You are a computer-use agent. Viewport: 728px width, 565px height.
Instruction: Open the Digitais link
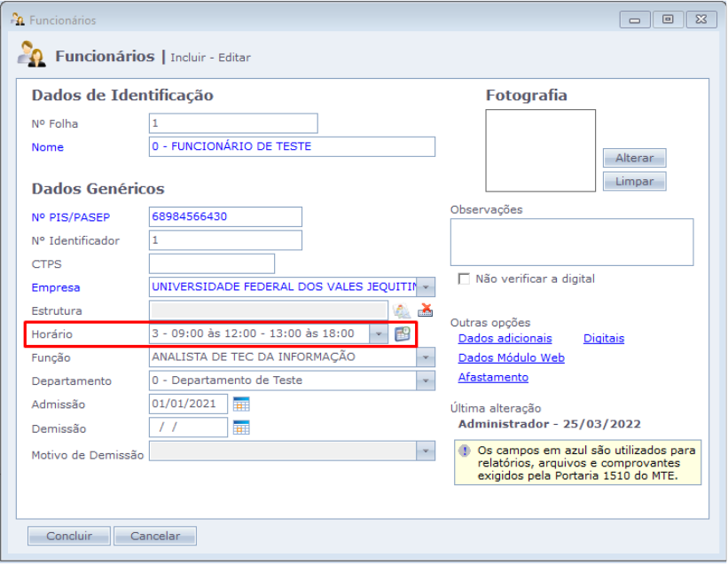pos(604,338)
